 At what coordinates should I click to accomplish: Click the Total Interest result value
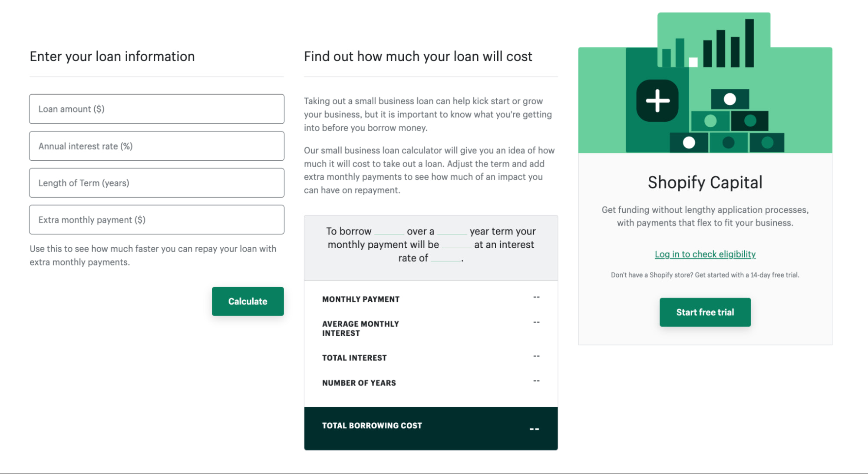coord(536,355)
